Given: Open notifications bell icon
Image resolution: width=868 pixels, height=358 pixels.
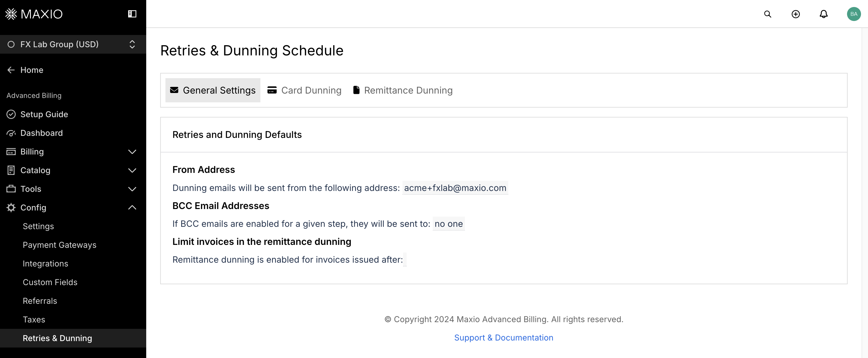Looking at the screenshot, I should point(823,14).
